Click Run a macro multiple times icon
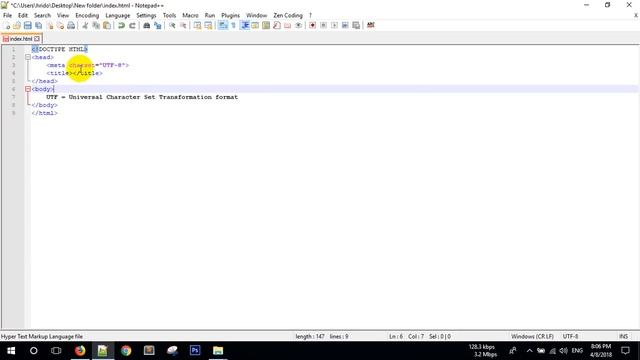Screen dimensions: 640x360 pyautogui.click(x=345, y=25)
